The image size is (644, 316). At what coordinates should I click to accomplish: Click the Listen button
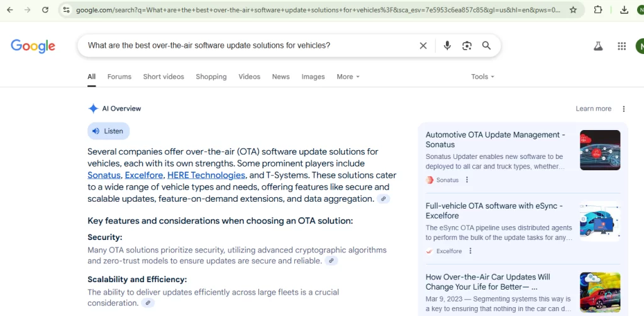point(108,131)
